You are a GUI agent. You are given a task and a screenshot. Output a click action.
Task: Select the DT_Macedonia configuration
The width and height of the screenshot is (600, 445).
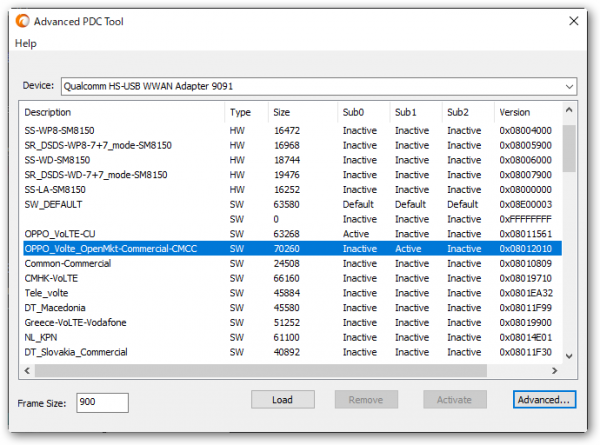tap(292, 308)
